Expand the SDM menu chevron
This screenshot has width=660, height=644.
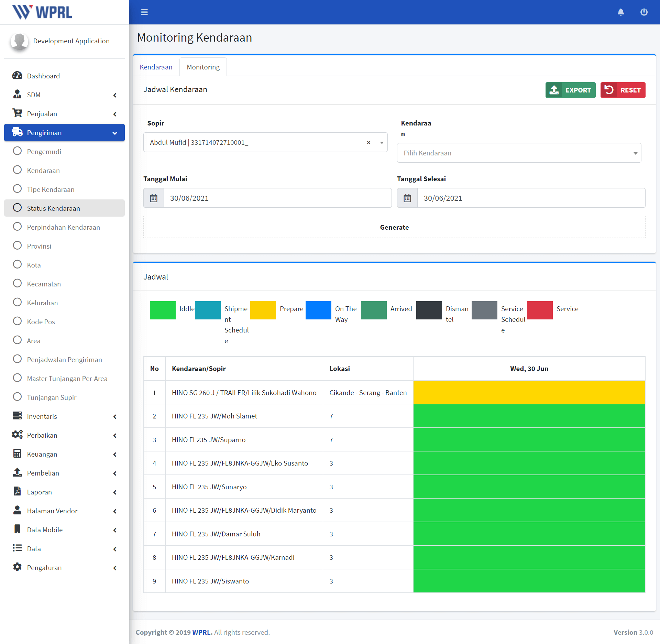(x=115, y=95)
